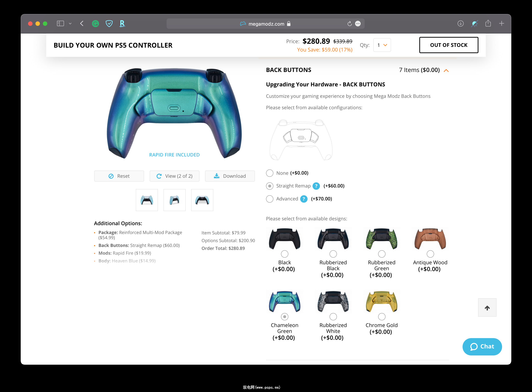Click the Download button
The height and width of the screenshot is (392, 532).
[230, 176]
